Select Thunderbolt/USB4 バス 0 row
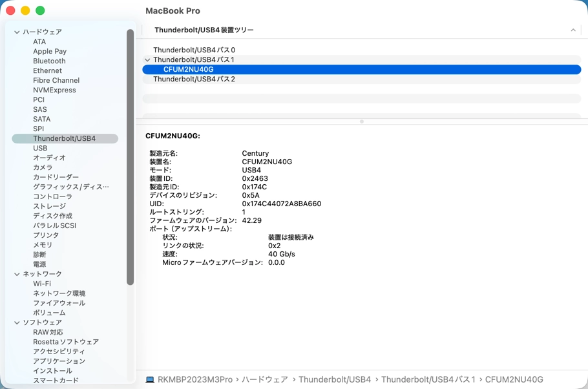The height and width of the screenshot is (389, 588). coord(194,50)
